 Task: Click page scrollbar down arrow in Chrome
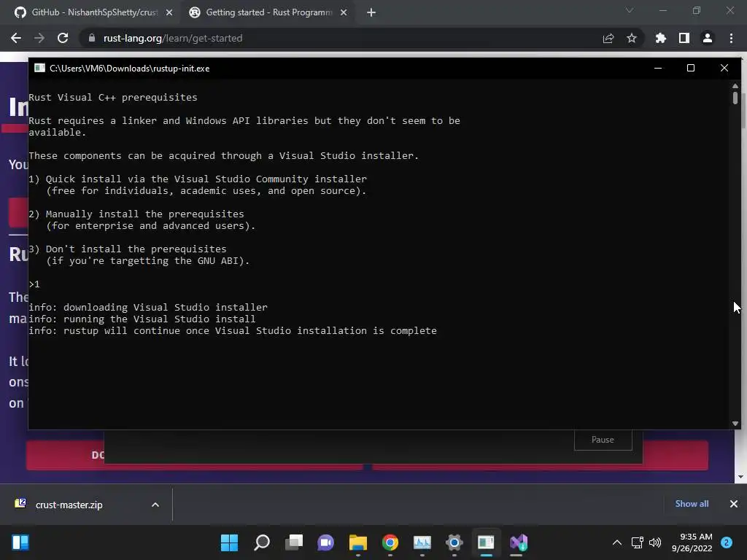740,477
